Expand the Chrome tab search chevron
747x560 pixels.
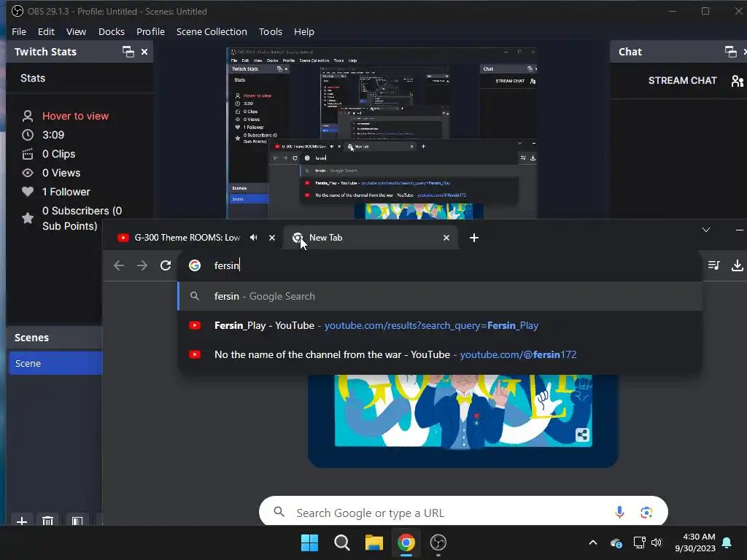coord(706,230)
